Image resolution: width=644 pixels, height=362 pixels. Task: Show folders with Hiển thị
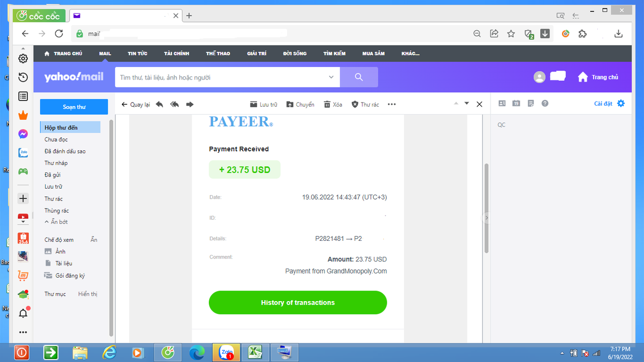[88, 294]
